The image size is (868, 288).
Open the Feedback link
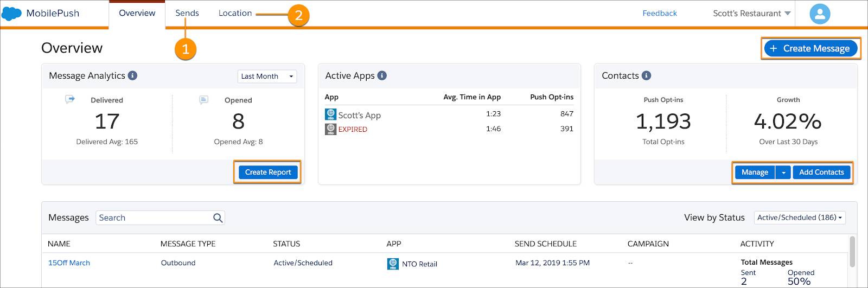pos(660,13)
